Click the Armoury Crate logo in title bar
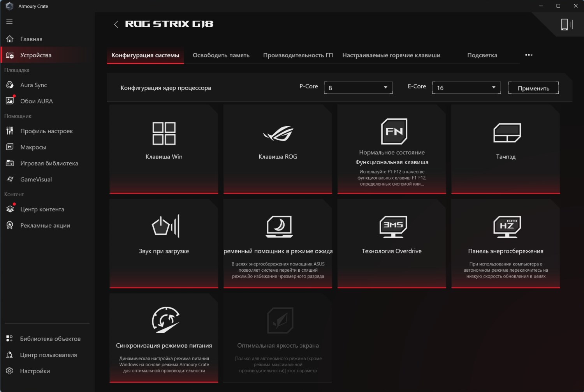The width and height of the screenshot is (584, 392). [x=10, y=6]
